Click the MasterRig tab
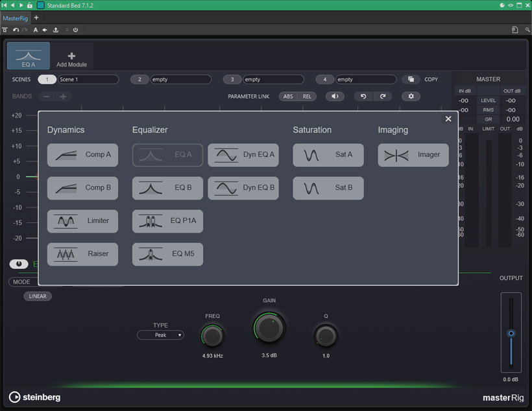 coord(16,18)
